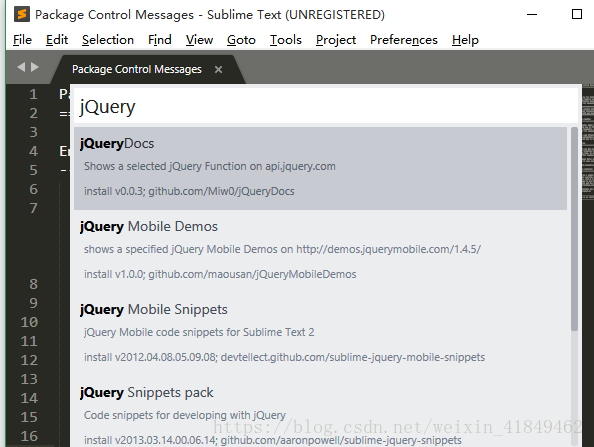Image resolution: width=594 pixels, height=447 pixels.
Task: Open the Find menu
Action: coord(159,40)
